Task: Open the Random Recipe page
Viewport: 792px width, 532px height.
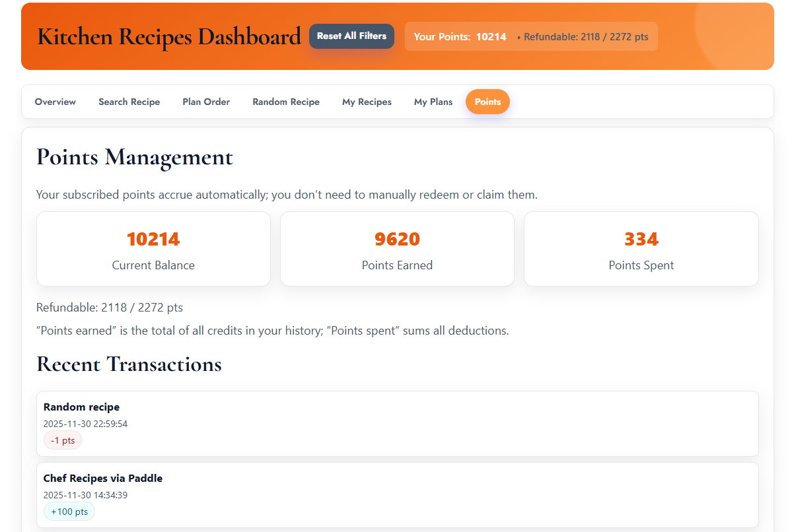Action: [285, 102]
